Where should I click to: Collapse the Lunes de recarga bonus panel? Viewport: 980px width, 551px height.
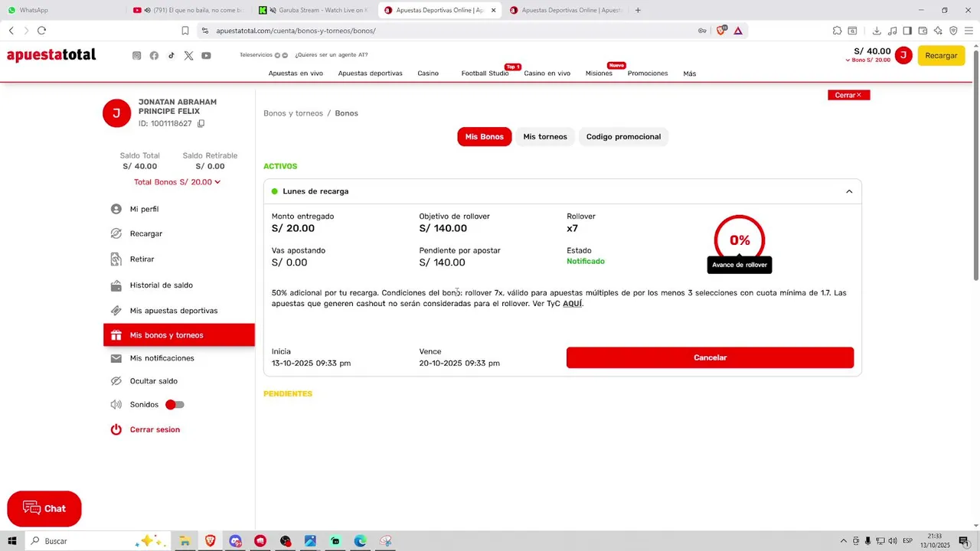click(x=849, y=191)
